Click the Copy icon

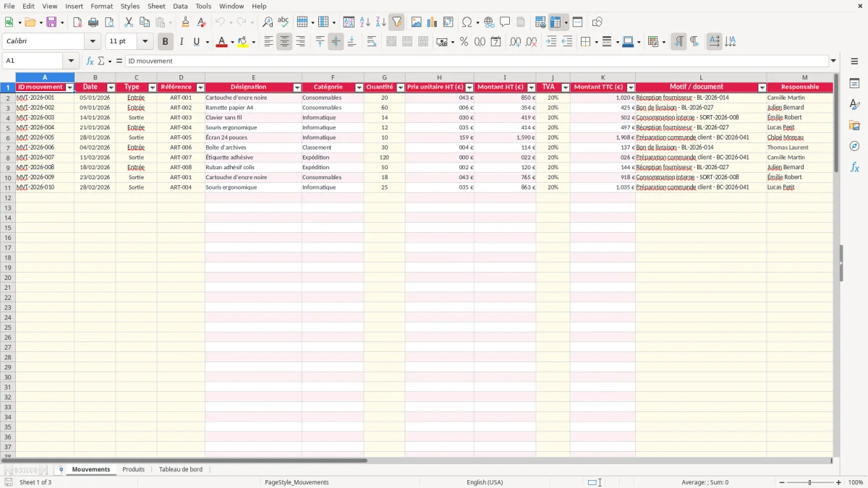tap(145, 22)
